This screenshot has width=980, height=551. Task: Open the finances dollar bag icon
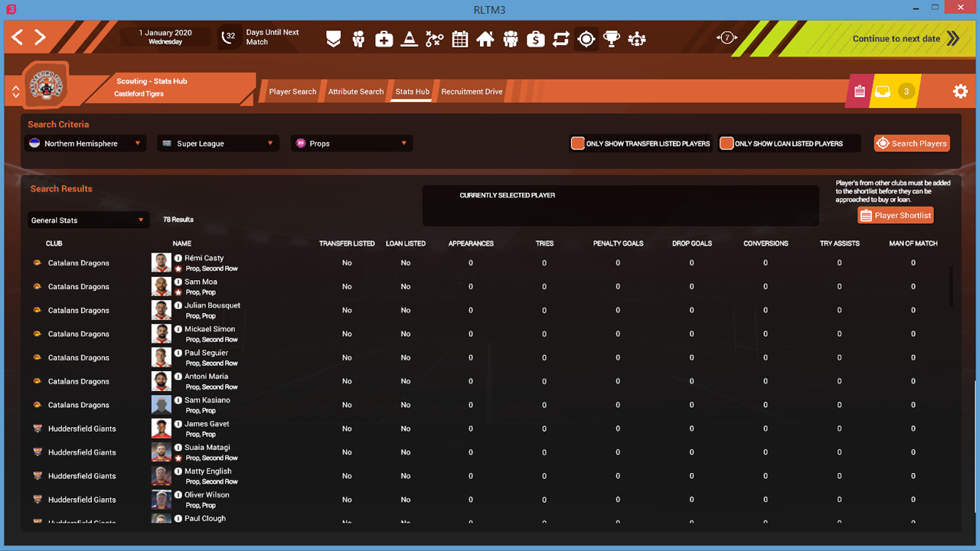tap(536, 39)
